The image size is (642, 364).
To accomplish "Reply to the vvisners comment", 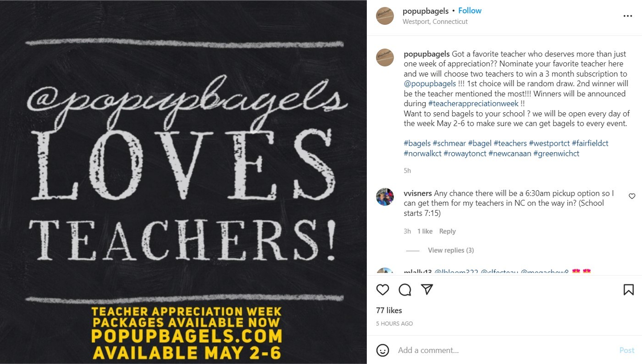I will (448, 232).
